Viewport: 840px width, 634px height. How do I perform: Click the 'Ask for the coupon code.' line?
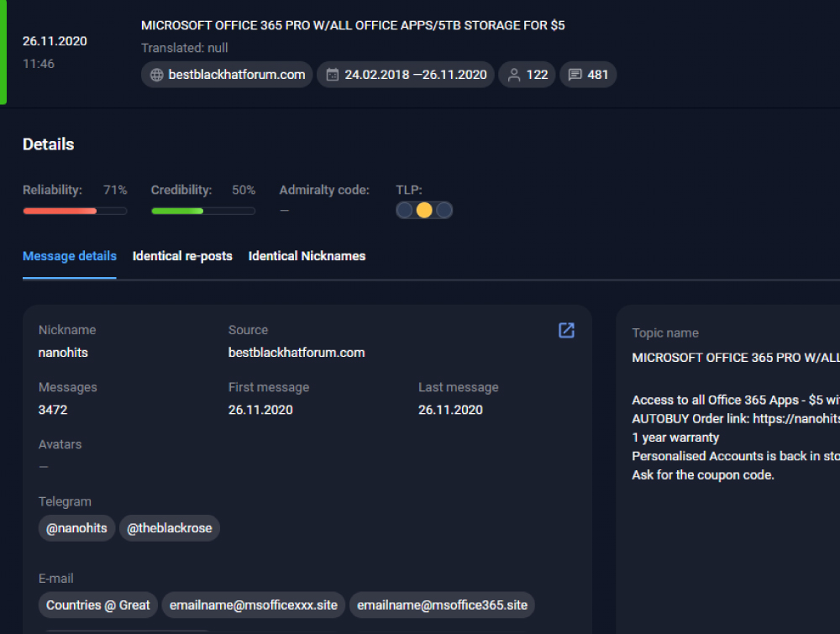tap(703, 475)
